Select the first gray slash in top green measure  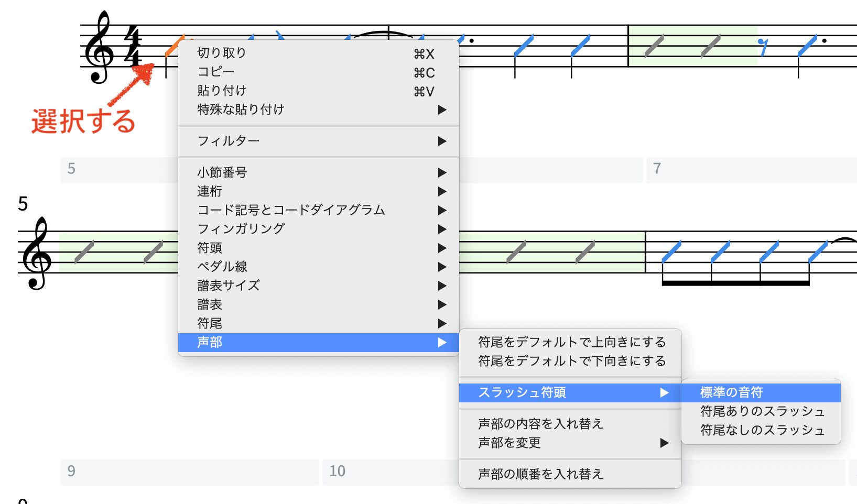(x=654, y=46)
